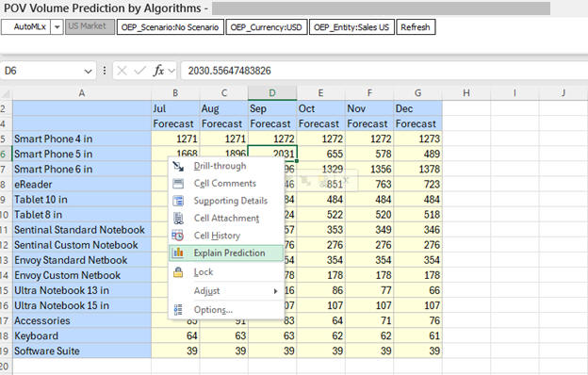Click the Options list icon
The height and width of the screenshot is (375, 588).
(x=178, y=310)
